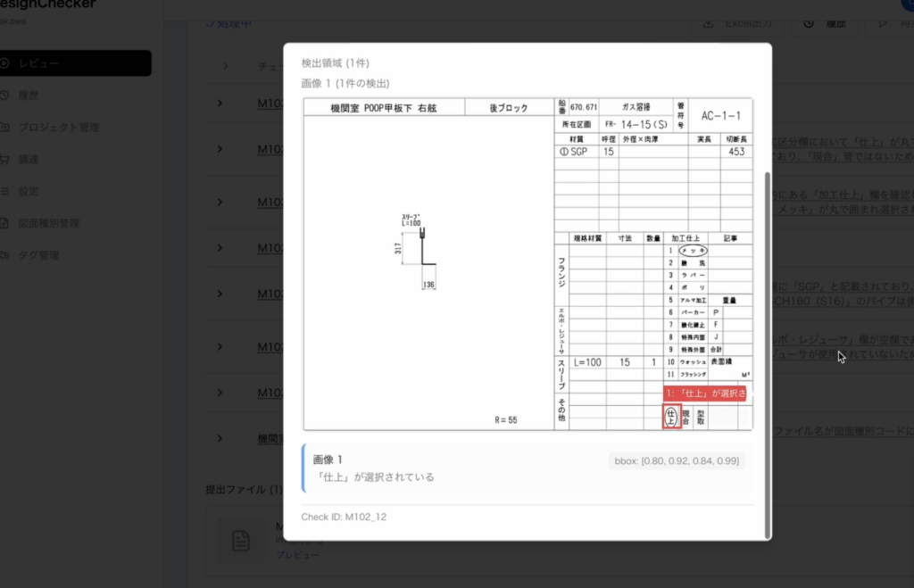Click the Excel出力 download icon
The image size is (914, 588).
[708, 23]
